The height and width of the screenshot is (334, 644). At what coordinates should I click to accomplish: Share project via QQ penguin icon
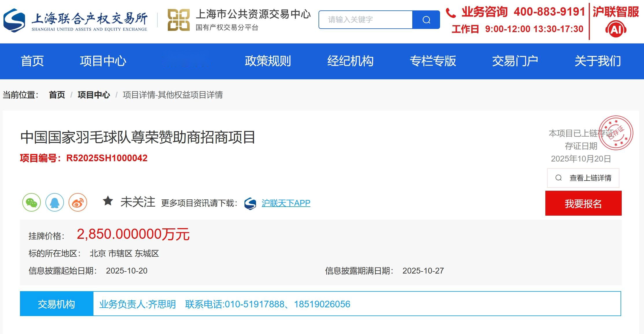[55, 202]
